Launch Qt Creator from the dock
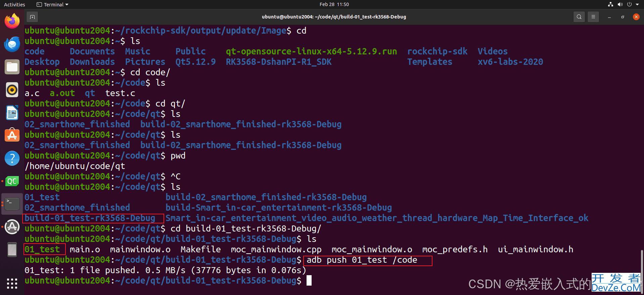 coord(12,181)
